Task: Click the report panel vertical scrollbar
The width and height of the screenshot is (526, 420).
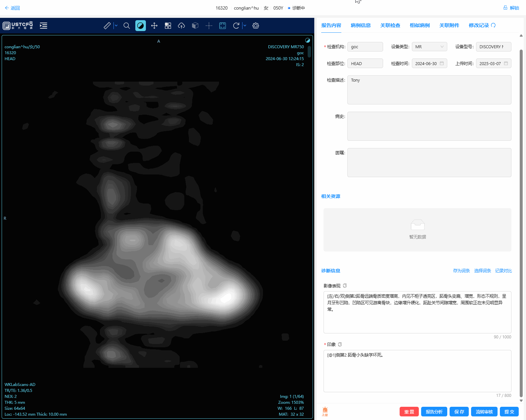Action: (521, 223)
